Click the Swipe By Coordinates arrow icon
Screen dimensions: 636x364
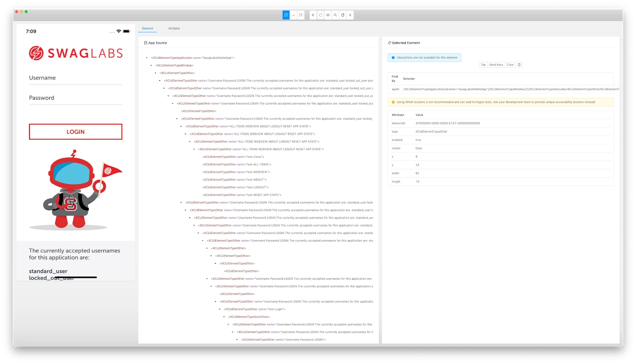[293, 15]
